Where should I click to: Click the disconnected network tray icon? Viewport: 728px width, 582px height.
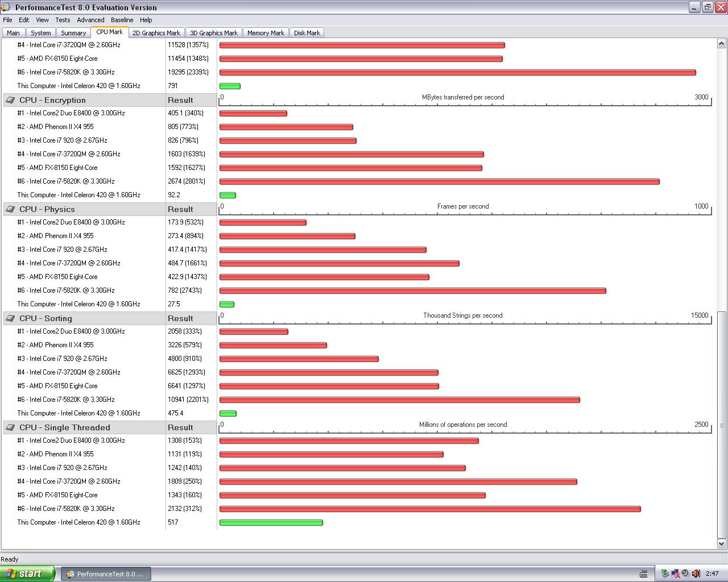point(675,573)
